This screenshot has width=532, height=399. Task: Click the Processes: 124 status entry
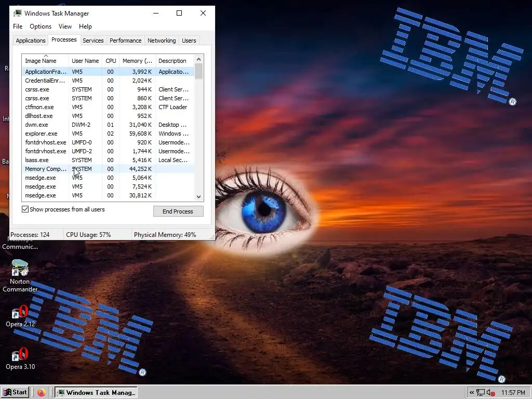tap(30, 235)
